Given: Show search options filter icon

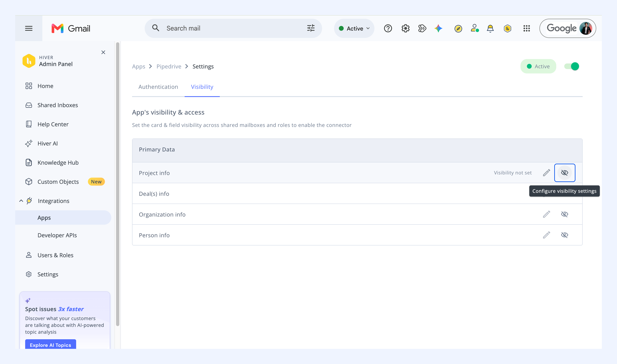Looking at the screenshot, I should pyautogui.click(x=311, y=28).
